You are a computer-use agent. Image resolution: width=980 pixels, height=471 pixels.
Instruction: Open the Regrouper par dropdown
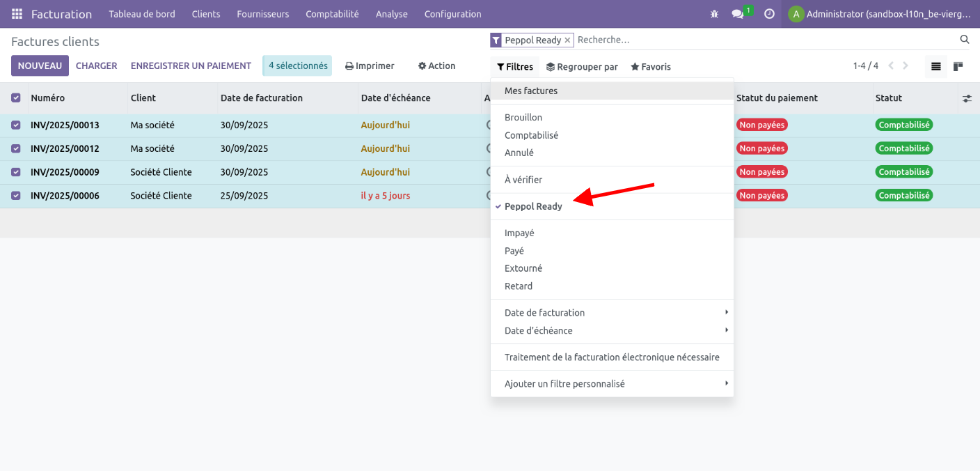coord(582,67)
